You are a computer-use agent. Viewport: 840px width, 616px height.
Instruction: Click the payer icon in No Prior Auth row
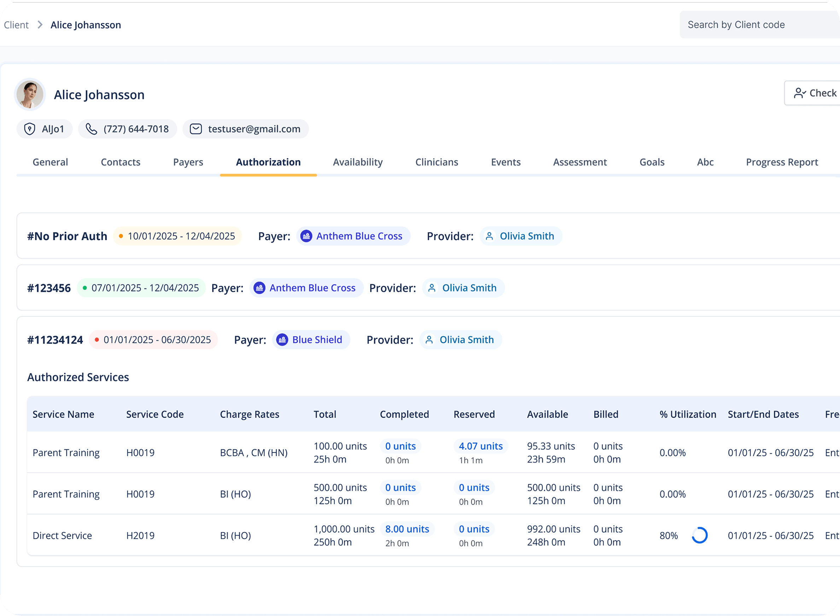pyautogui.click(x=306, y=236)
